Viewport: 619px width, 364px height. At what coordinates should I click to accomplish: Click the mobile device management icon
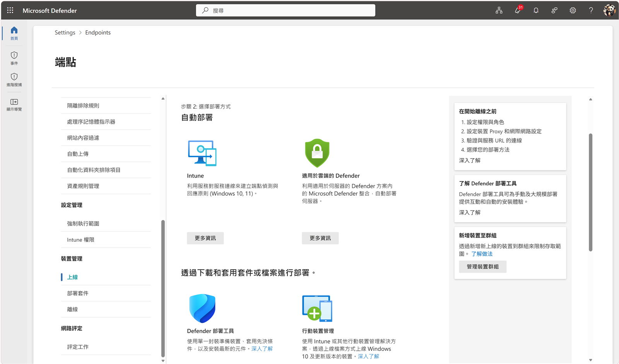[317, 308]
